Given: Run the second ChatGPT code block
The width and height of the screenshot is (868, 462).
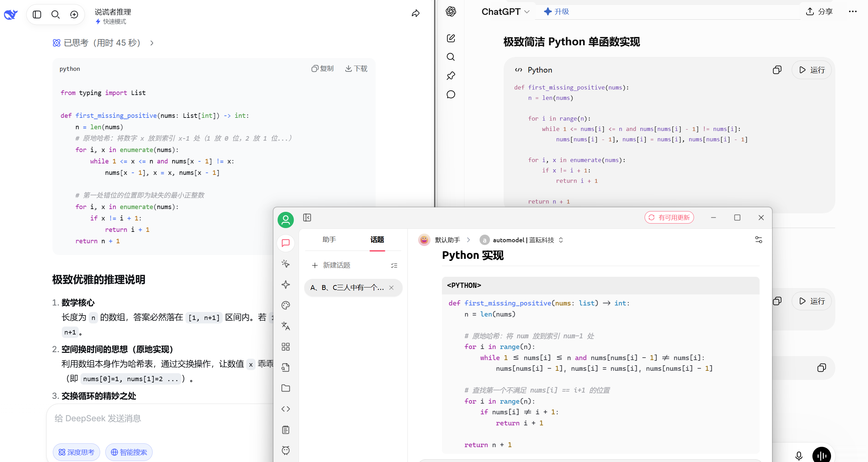Looking at the screenshot, I should (812, 301).
